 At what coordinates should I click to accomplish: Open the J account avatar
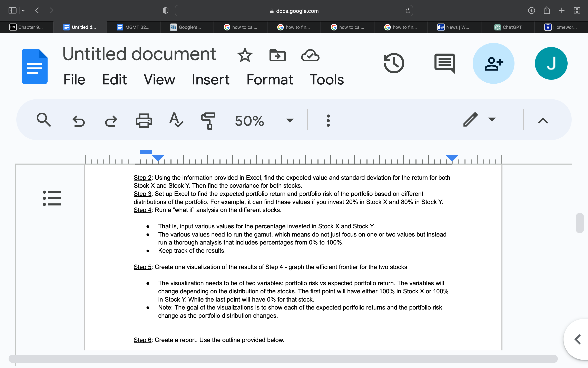pos(551,63)
